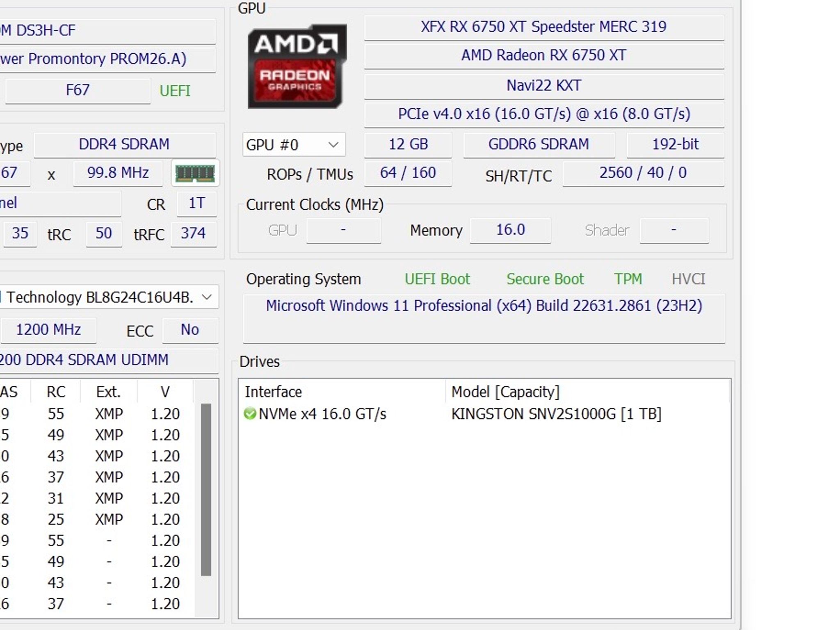Click the AMD Radeon Graphics logo
The image size is (840, 630).
pos(297,66)
